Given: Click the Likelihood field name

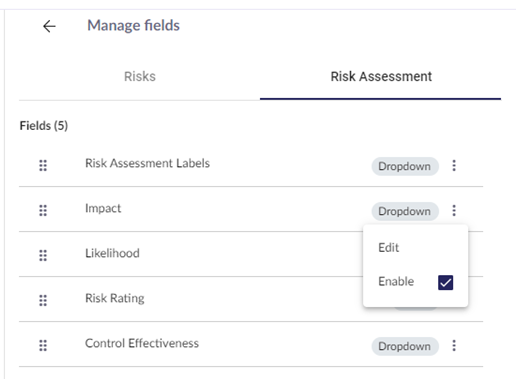Looking at the screenshot, I should [x=112, y=253].
